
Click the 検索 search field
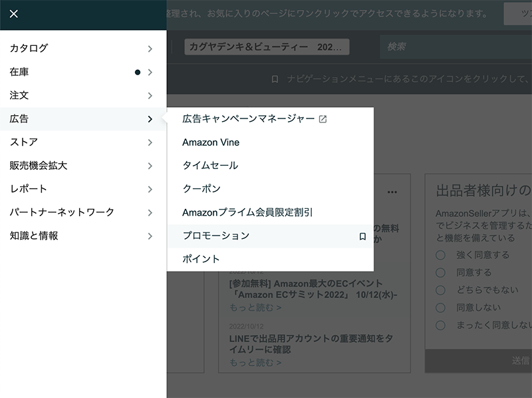[x=456, y=47]
